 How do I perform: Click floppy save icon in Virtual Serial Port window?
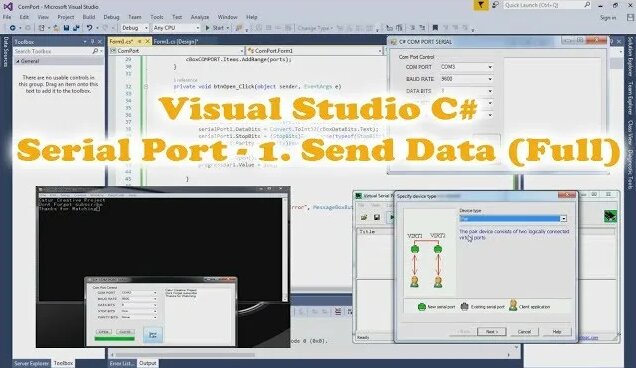[377, 217]
